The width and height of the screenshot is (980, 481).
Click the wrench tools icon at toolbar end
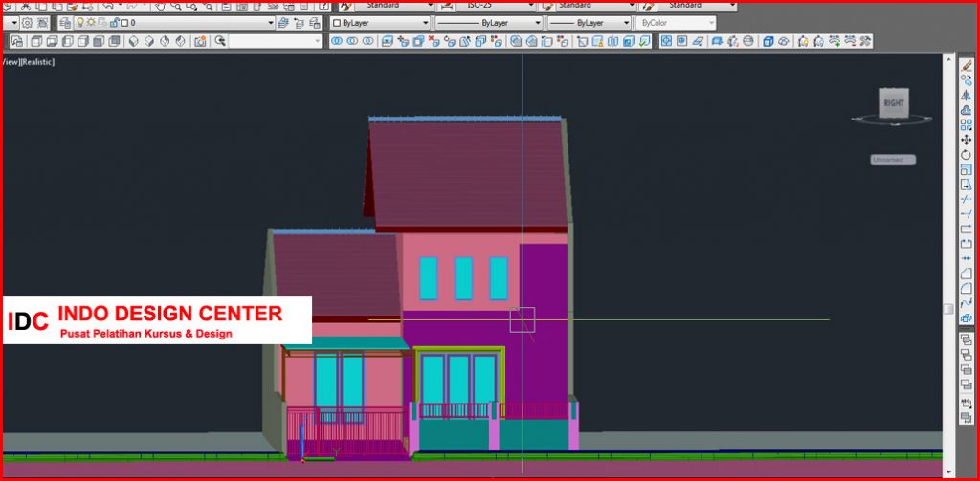pos(865,42)
